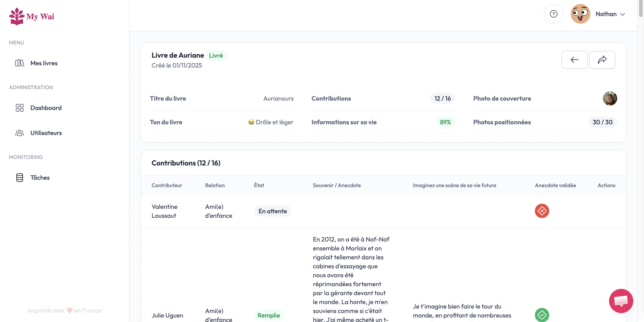Go to the Tâches menu item

[40, 178]
